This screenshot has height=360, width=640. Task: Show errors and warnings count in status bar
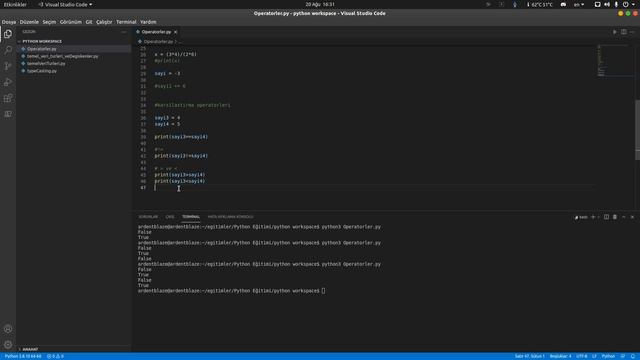[55, 356]
